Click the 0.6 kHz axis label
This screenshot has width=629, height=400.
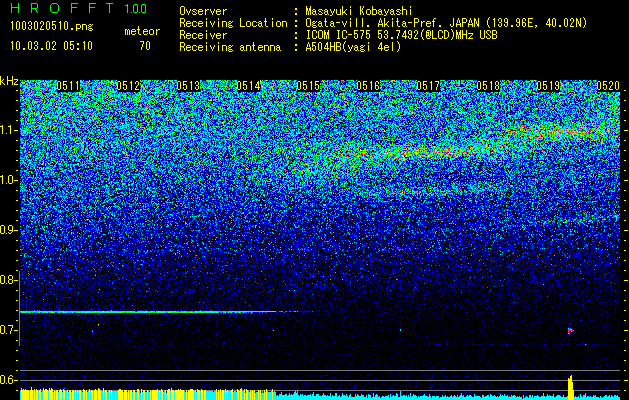8,380
